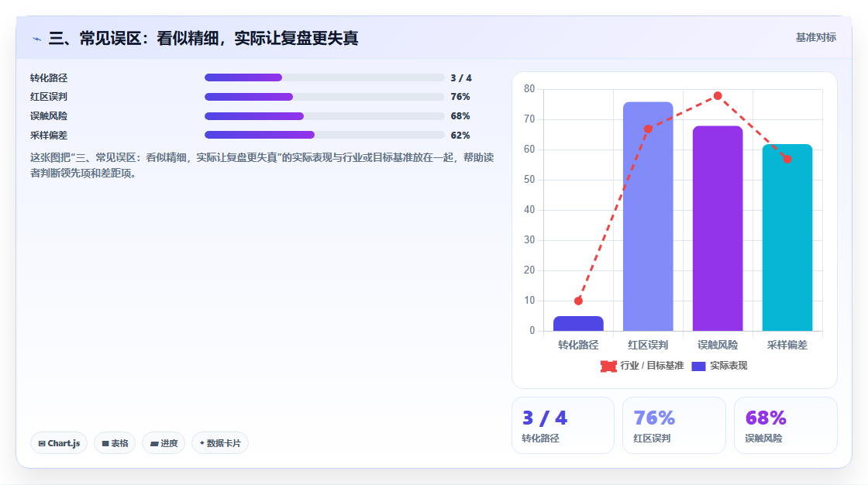Viewport: 868px width, 485px height.
Task: Click the 采样偏差 teal bar in chart
Action: [x=787, y=238]
